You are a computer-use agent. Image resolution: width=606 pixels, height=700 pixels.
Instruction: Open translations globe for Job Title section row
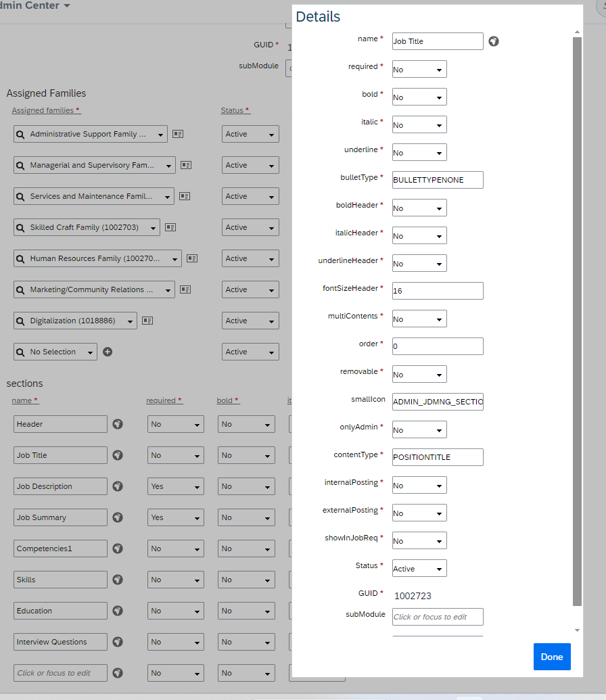(x=118, y=455)
